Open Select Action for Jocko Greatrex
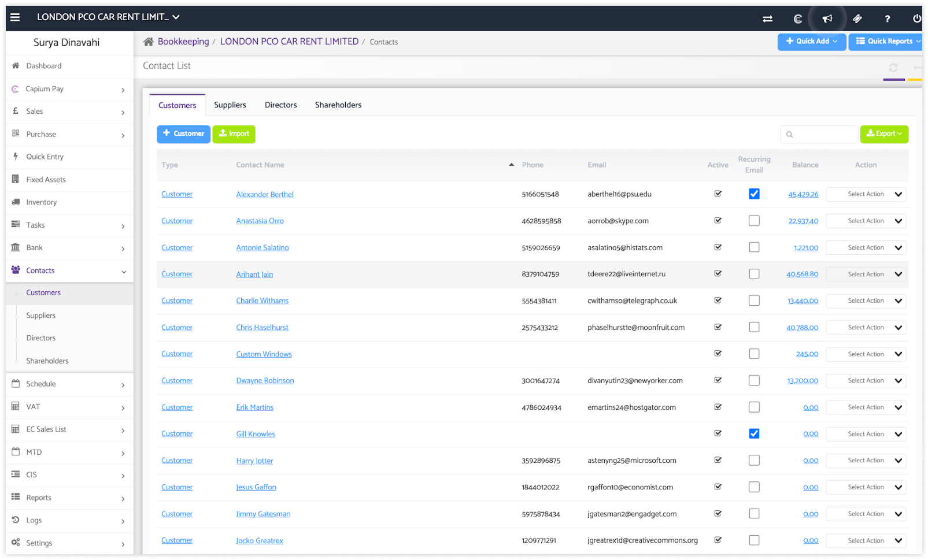Viewport: 928px width, 560px height. click(866, 541)
